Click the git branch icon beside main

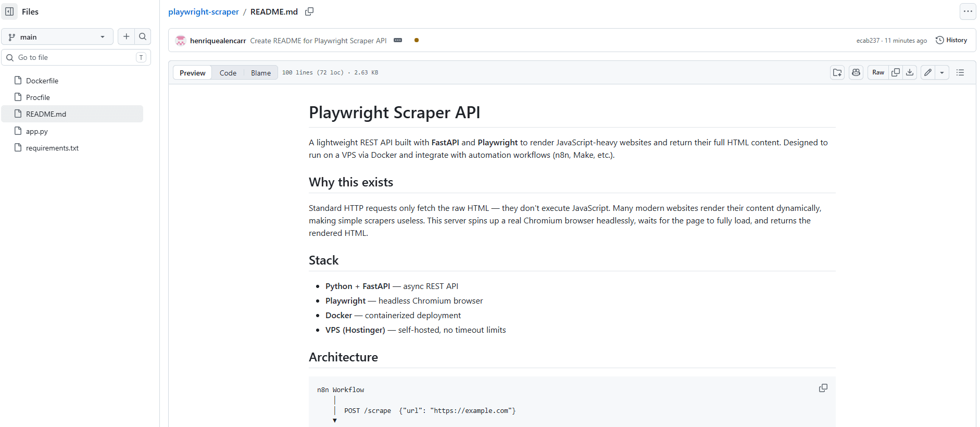tap(12, 37)
